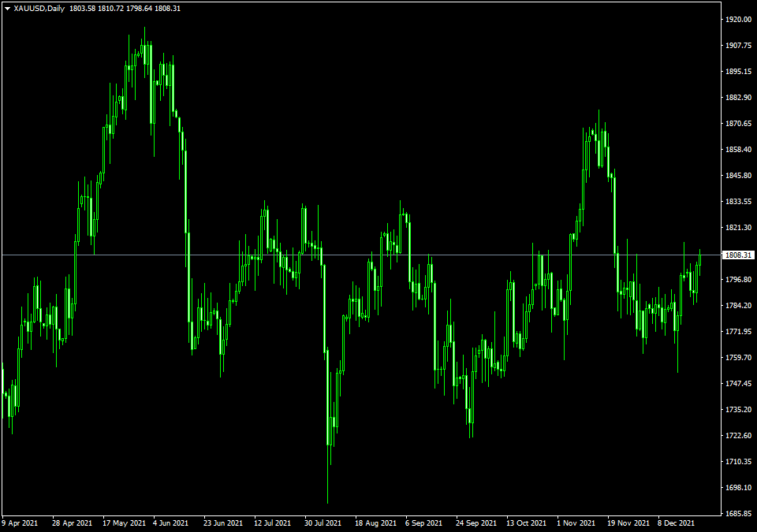Screen dimensions: 757x532
Task: Click the 1735.20 price scale label
Action: [x=739, y=410]
